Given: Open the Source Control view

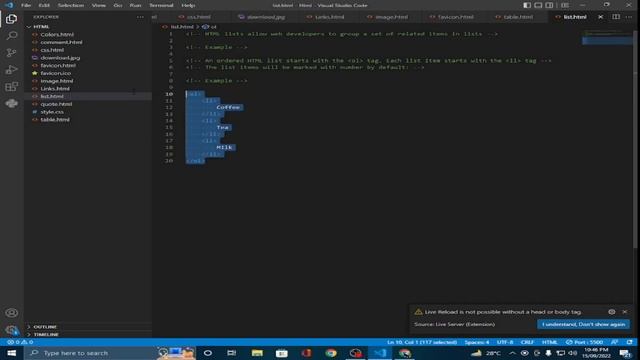Looking at the screenshot, I should point(11,53).
